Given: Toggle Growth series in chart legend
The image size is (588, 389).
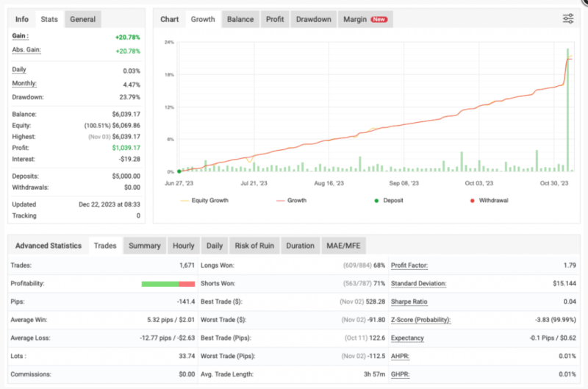Looking at the screenshot, I should click(x=296, y=200).
